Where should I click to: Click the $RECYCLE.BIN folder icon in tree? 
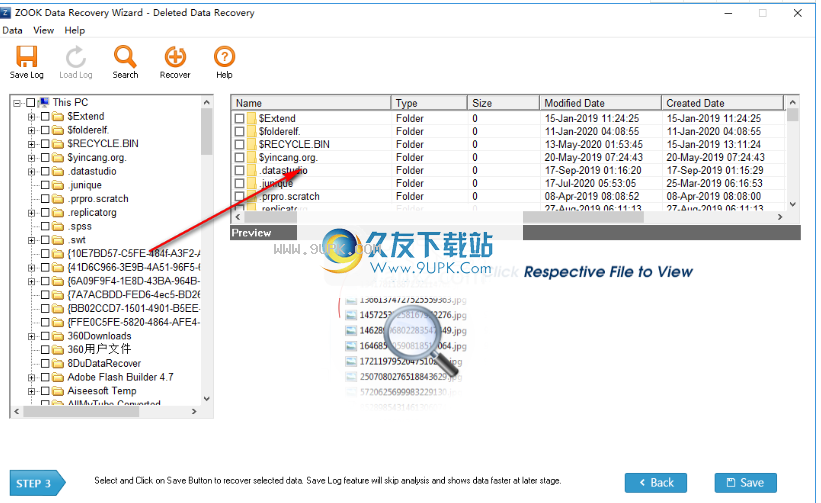tap(58, 143)
